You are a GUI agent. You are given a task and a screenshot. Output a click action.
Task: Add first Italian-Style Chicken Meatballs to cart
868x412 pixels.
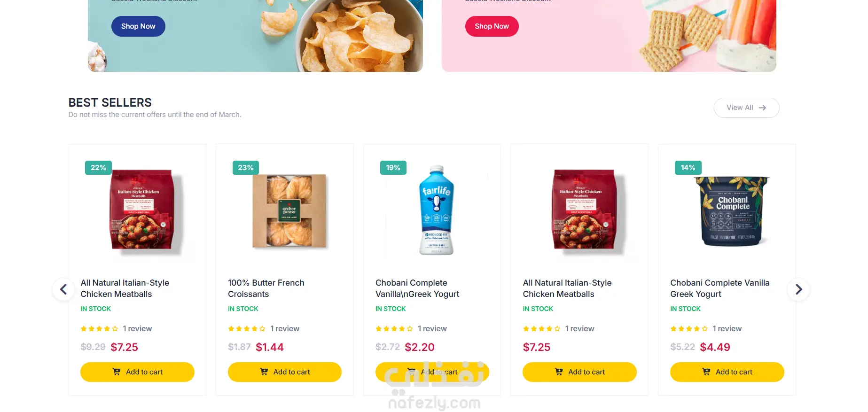click(x=137, y=372)
